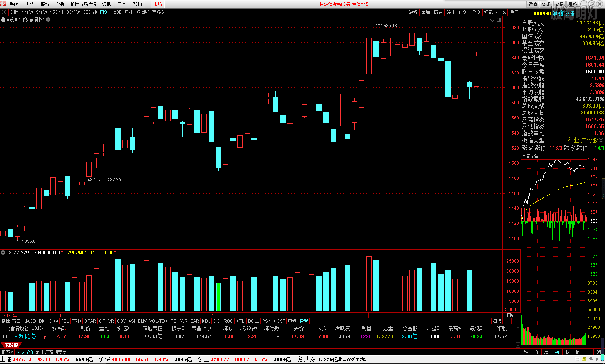Click the 返回 back button
Image resolution: width=605 pixels, height=364 pixels.
514,12
